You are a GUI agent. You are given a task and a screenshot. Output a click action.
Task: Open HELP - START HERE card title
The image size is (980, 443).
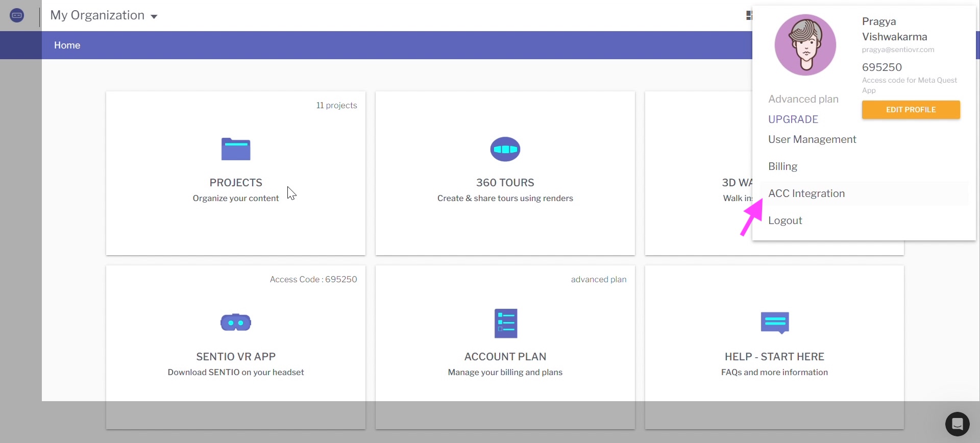[x=775, y=357]
